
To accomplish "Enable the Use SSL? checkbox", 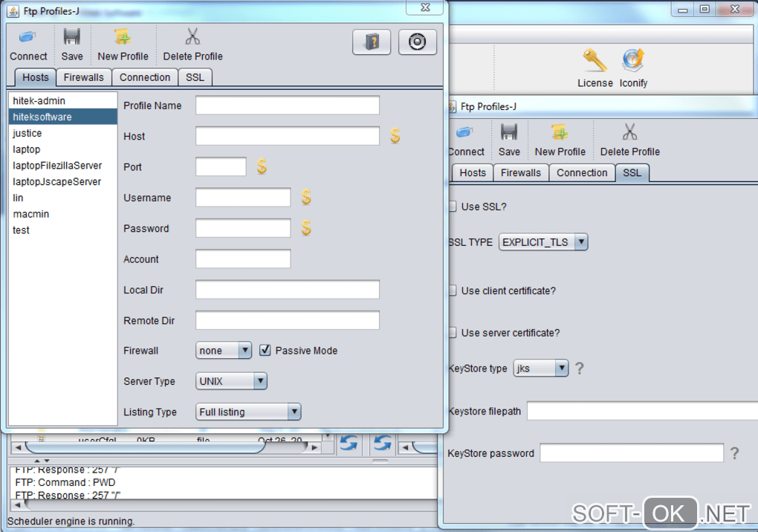I will (453, 207).
